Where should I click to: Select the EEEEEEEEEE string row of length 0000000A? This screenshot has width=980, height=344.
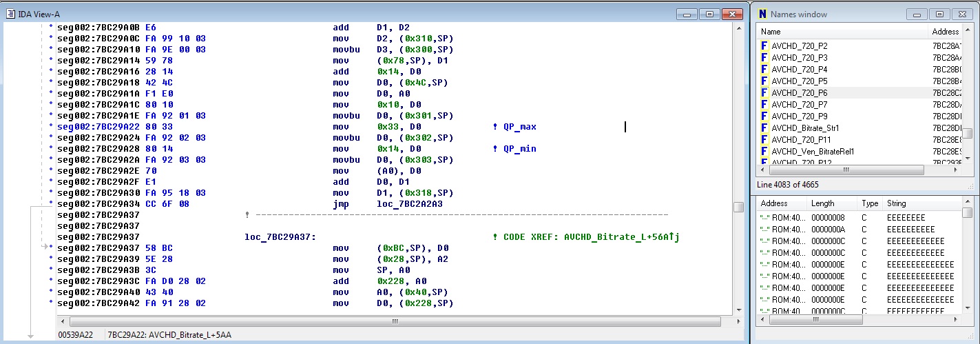point(910,229)
